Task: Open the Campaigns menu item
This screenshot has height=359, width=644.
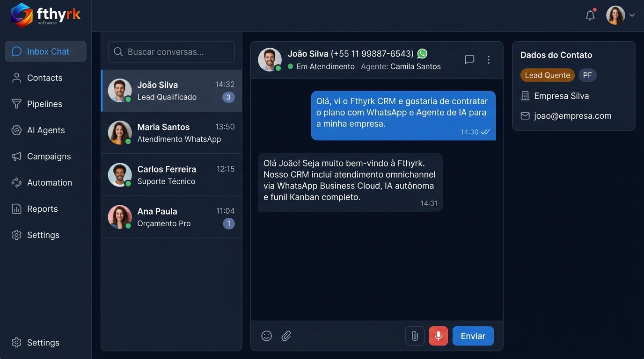Action: click(x=46, y=156)
